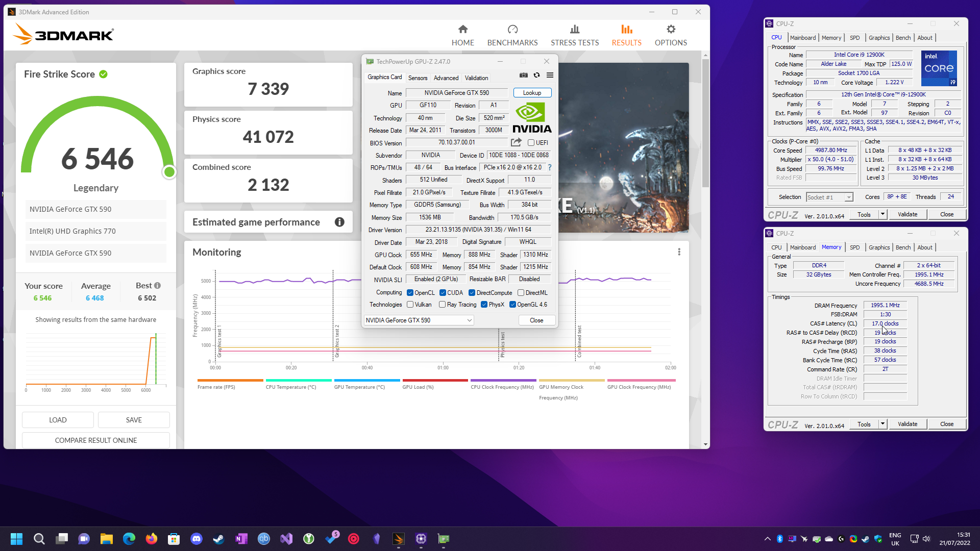
Task: Click the LOAD button in 3DMark
Action: click(58, 420)
